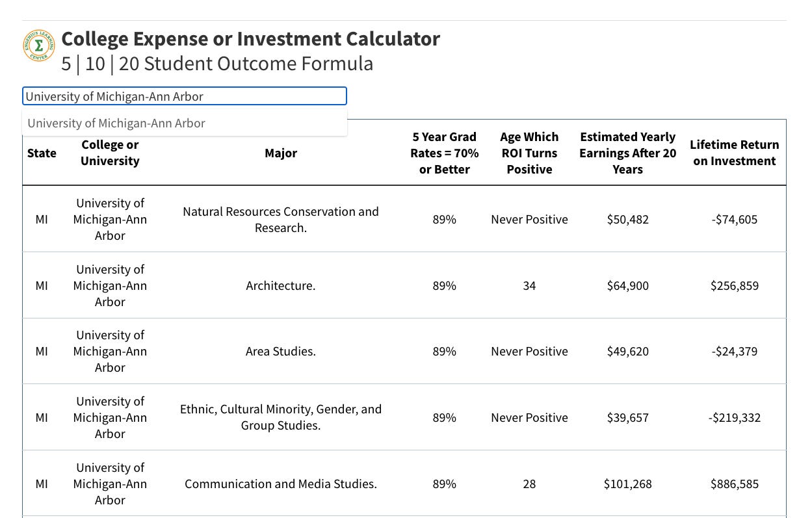The width and height of the screenshot is (812, 518).
Task: Select University of Michigan-Ann Arbor dropdown suggestion
Action: point(117,123)
